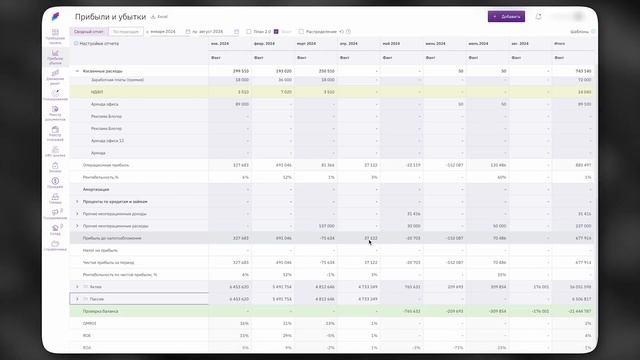Viewport: 640px width, 360px height.
Task: Switch to the Сводный отчет tab
Action: pyautogui.click(x=89, y=31)
